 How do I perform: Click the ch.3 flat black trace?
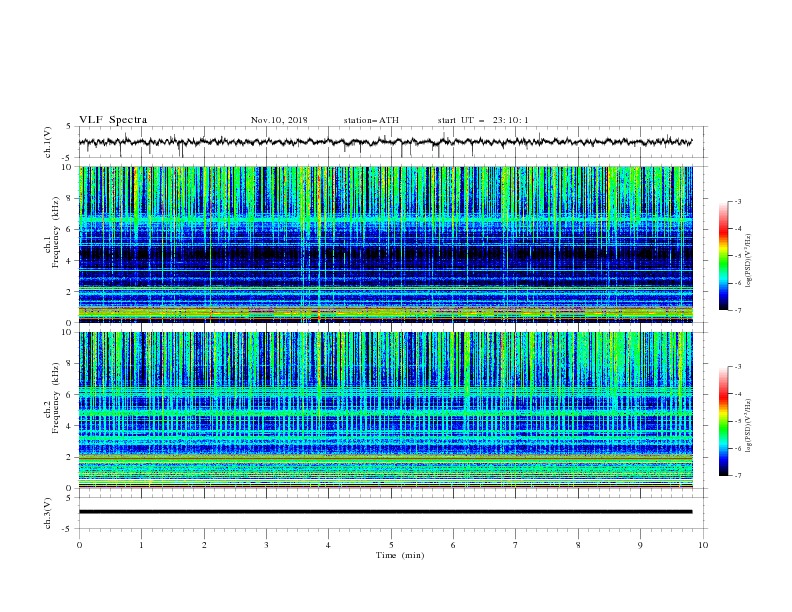coord(385,512)
